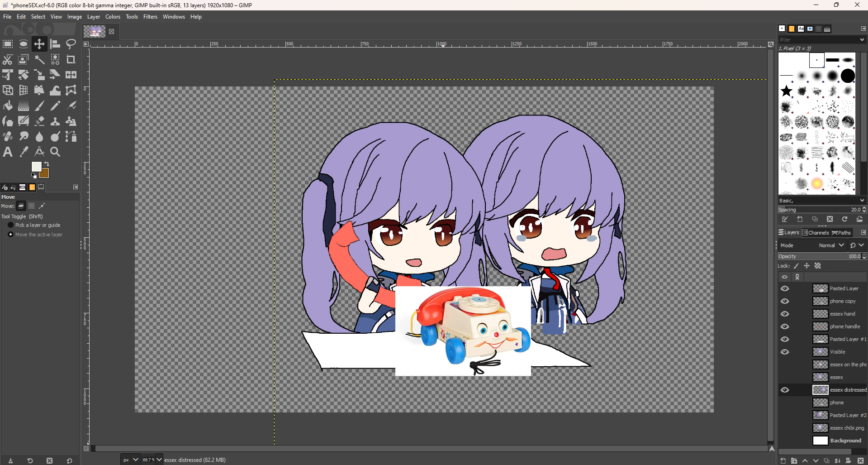The image size is (868, 465).
Task: Open the Basic brush tag dropdown
Action: (821, 201)
